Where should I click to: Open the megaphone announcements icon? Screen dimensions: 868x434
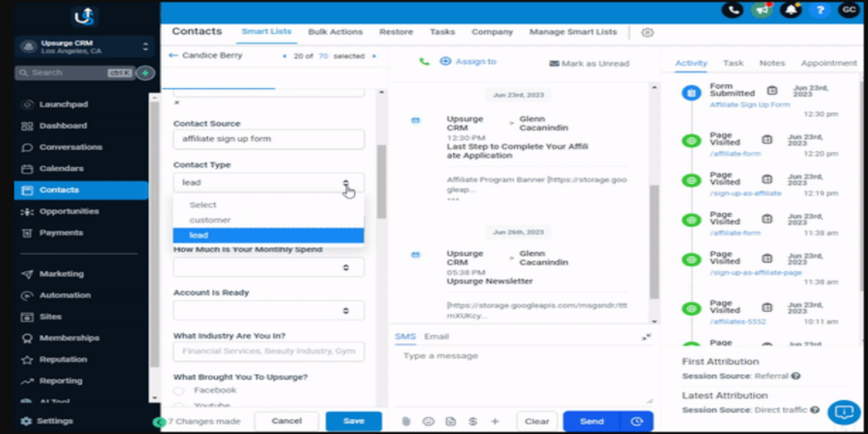point(762,10)
